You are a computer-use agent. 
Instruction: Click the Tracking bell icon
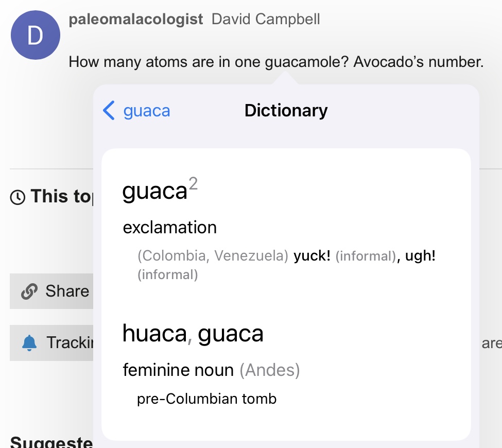tap(29, 342)
